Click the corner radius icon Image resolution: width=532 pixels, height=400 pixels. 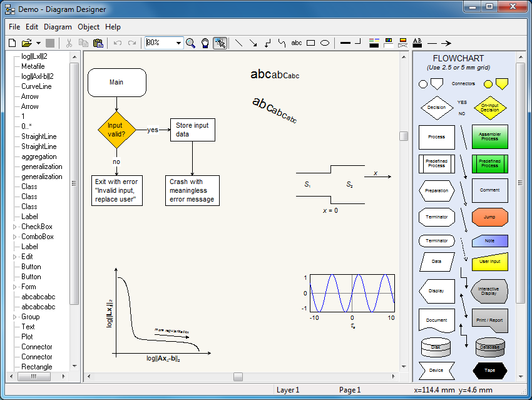(358, 42)
